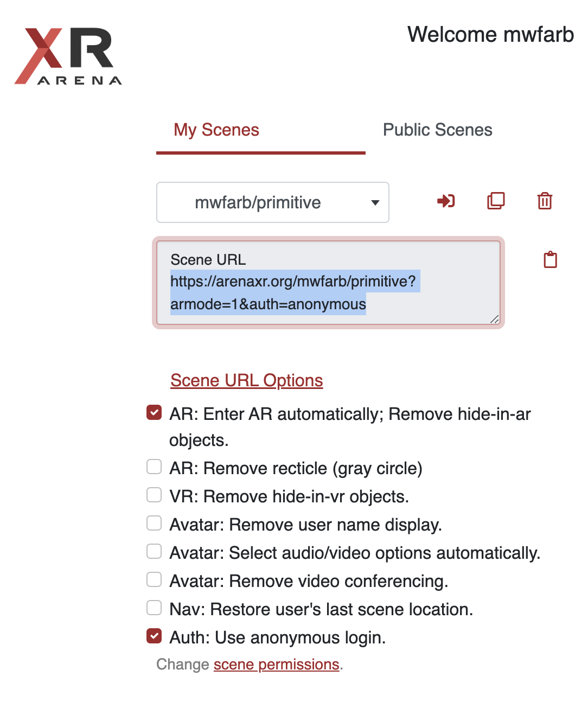This screenshot has height=702, width=588.
Task: Uncheck AR: Enter AR automatically option
Action: (x=154, y=412)
